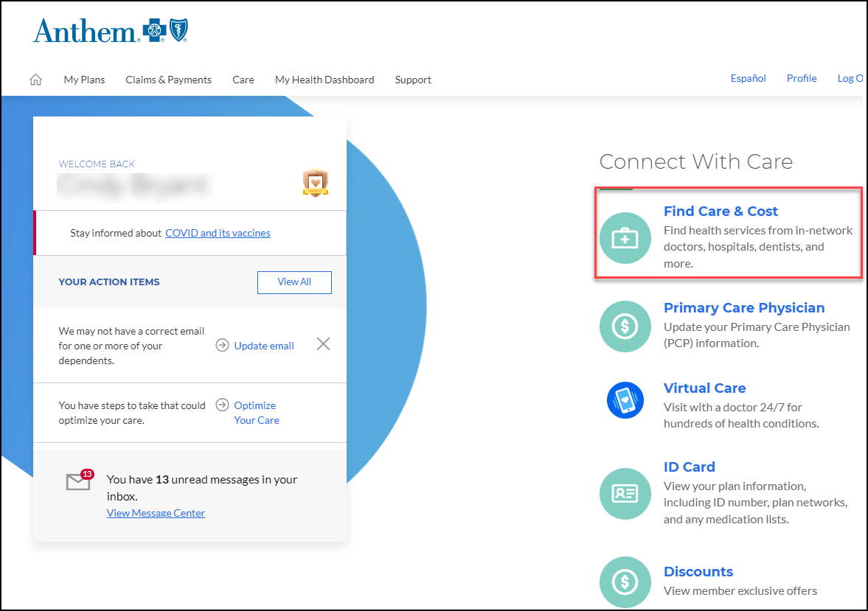Click the Discounts dollar sign icon
Viewport: 868px width, 611px height.
[x=625, y=582]
